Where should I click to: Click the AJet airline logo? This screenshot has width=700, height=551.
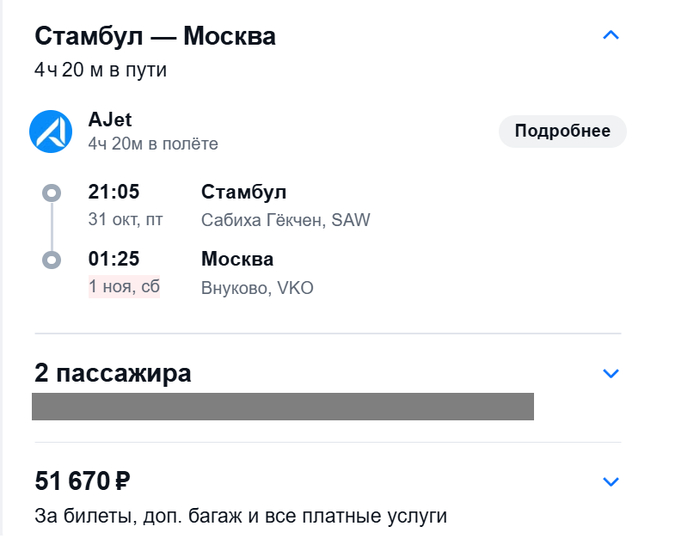point(50,132)
